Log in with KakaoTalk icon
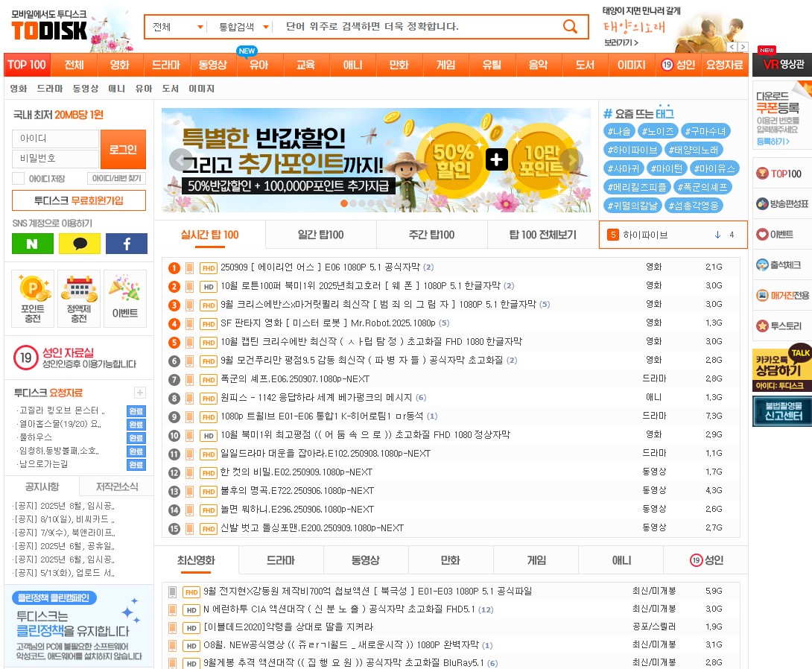 click(79, 244)
